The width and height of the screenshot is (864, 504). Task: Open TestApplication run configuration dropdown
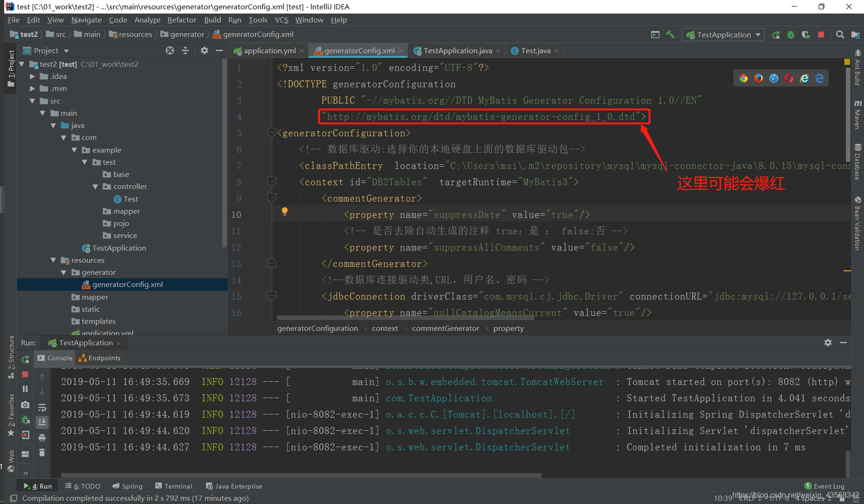[724, 35]
